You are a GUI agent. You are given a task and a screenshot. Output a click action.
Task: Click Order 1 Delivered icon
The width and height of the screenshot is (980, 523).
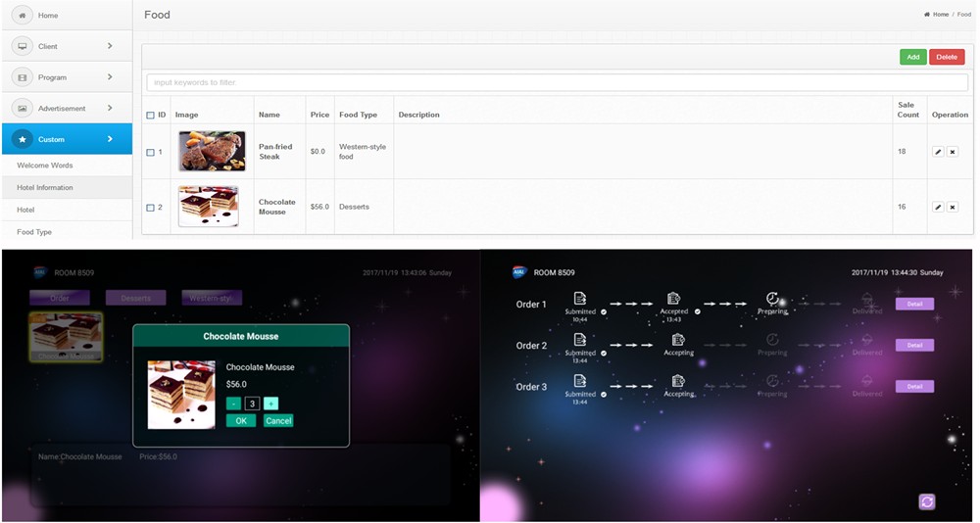(x=867, y=299)
